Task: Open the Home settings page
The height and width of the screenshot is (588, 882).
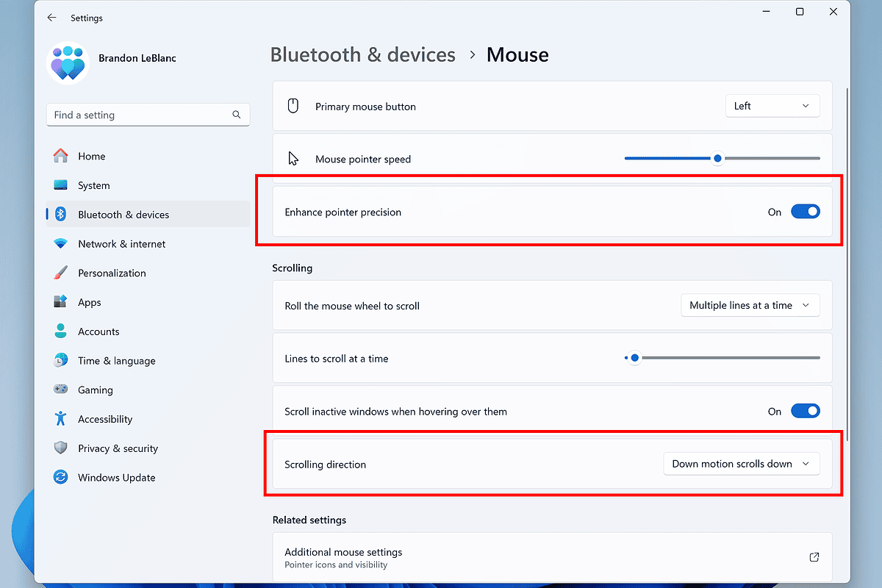Action: [x=148, y=156]
